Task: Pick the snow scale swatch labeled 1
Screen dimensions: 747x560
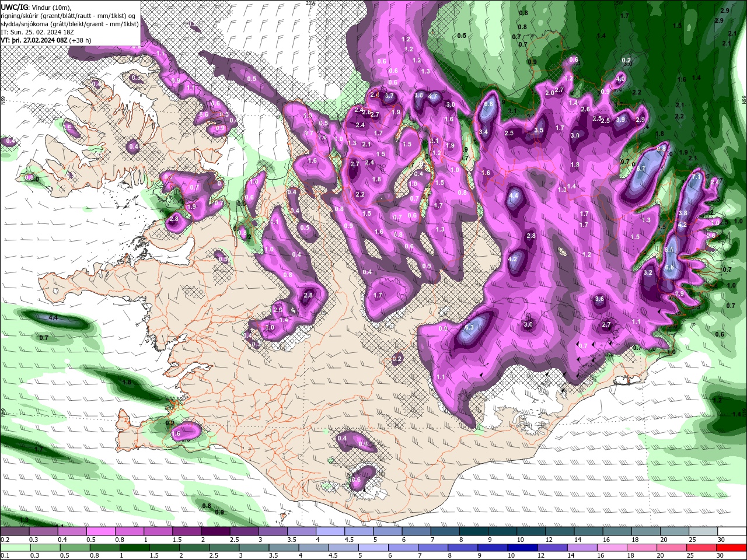Action: [158, 531]
